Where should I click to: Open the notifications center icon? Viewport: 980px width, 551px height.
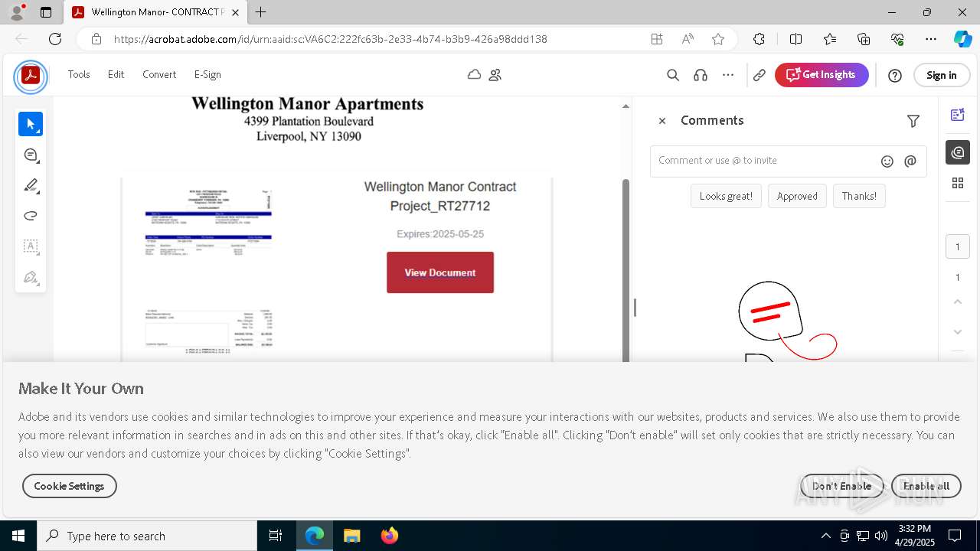955,536
